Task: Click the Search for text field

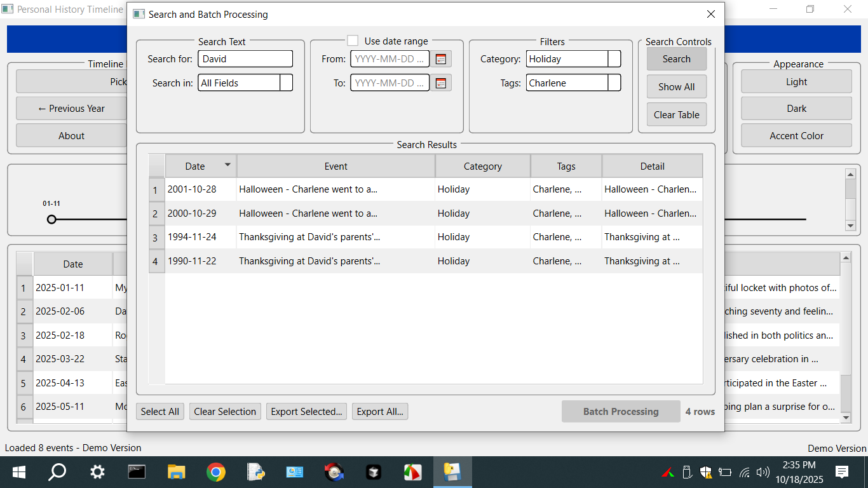Action: coord(245,59)
